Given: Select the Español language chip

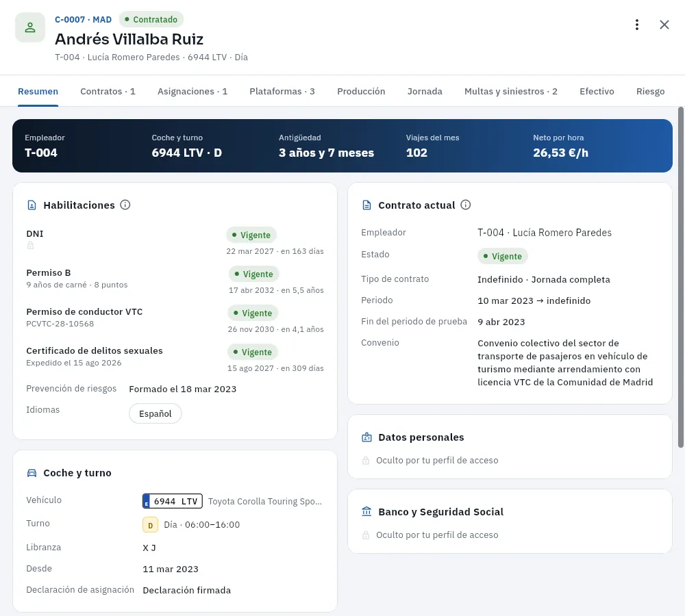Looking at the screenshot, I should [155, 413].
